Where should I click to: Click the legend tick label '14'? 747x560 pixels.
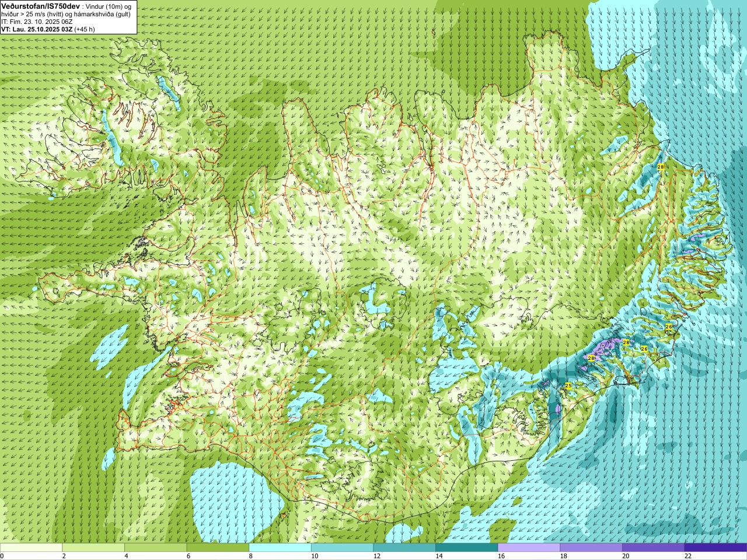pos(439,556)
